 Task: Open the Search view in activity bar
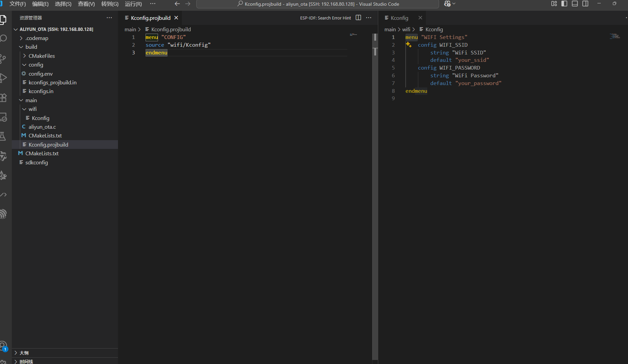coord(3,38)
